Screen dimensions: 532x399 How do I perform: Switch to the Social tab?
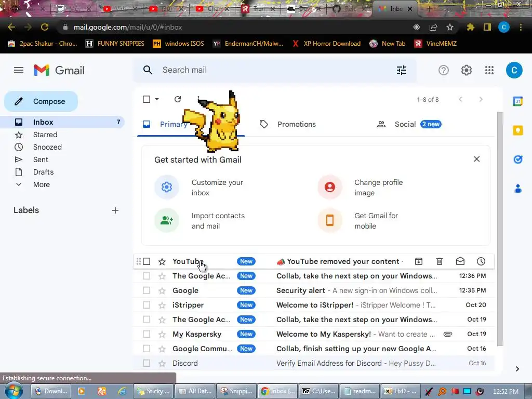(409, 124)
